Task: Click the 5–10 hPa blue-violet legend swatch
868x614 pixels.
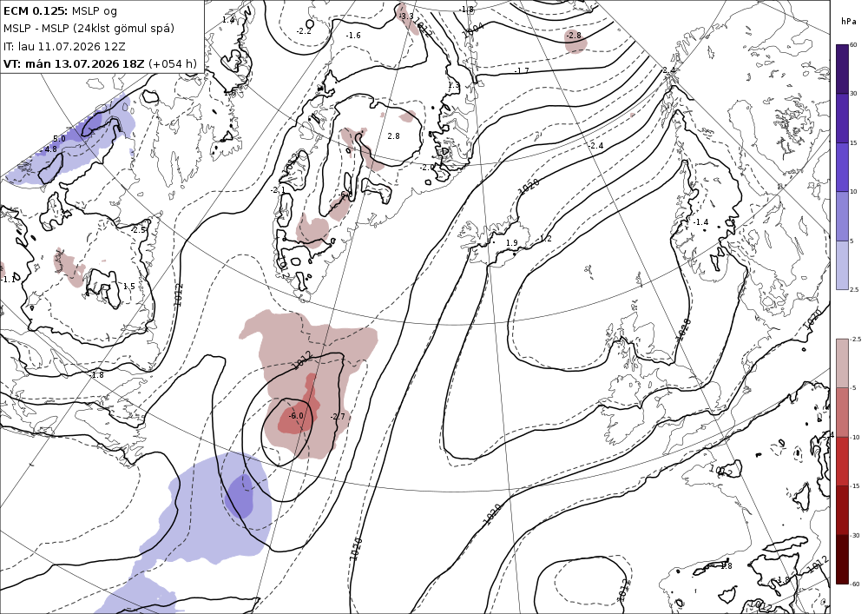Action: coord(842,216)
